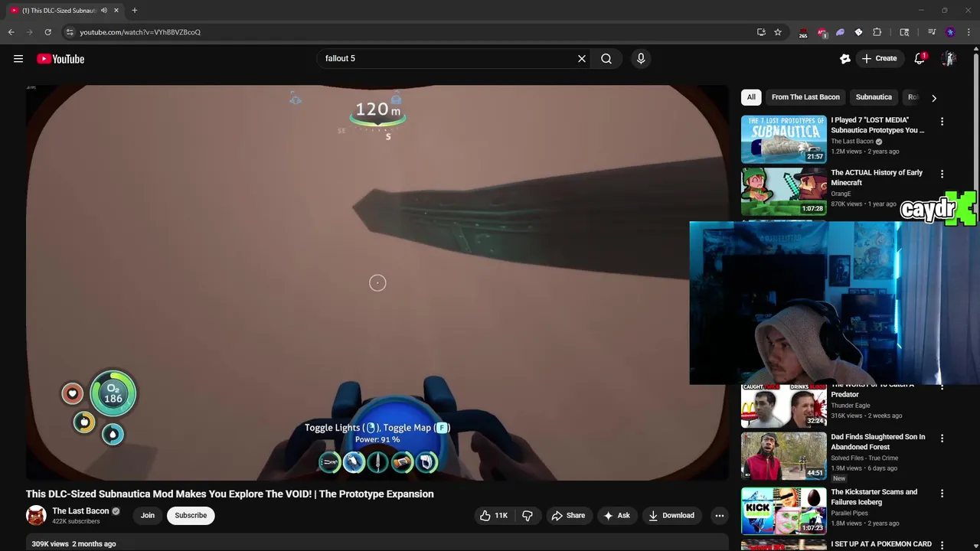This screenshot has width=980, height=551.
Task: Install app icon in address bar
Action: 761,32
